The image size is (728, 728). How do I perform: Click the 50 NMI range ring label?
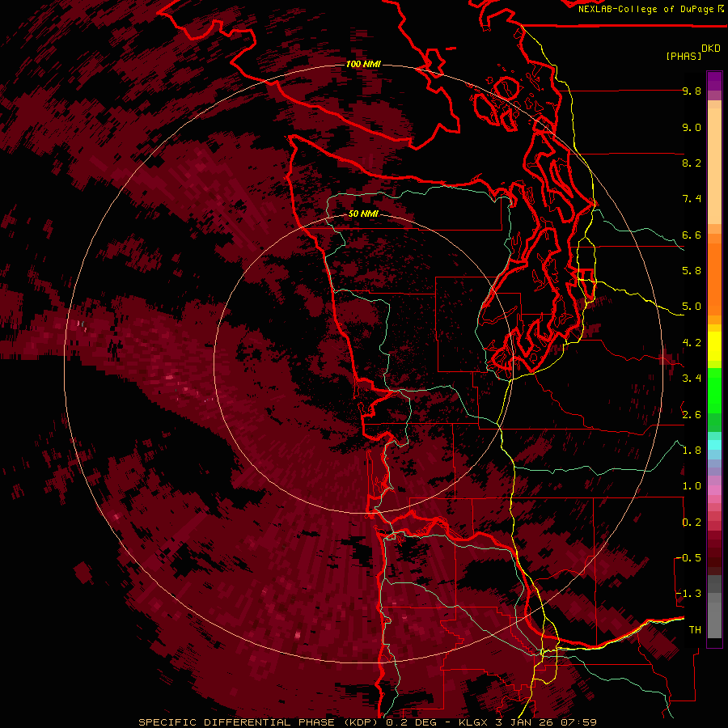pos(363,214)
